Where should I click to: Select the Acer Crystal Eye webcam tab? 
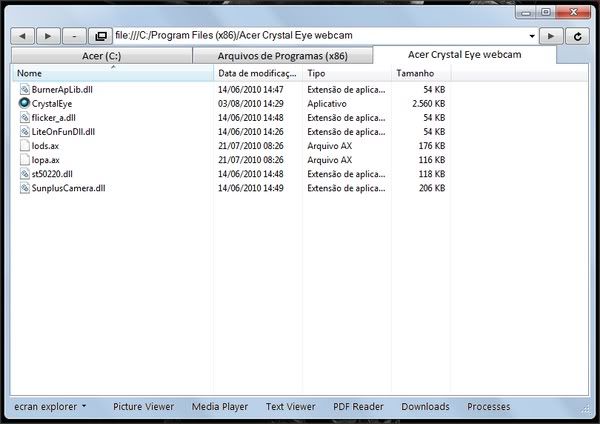point(465,55)
